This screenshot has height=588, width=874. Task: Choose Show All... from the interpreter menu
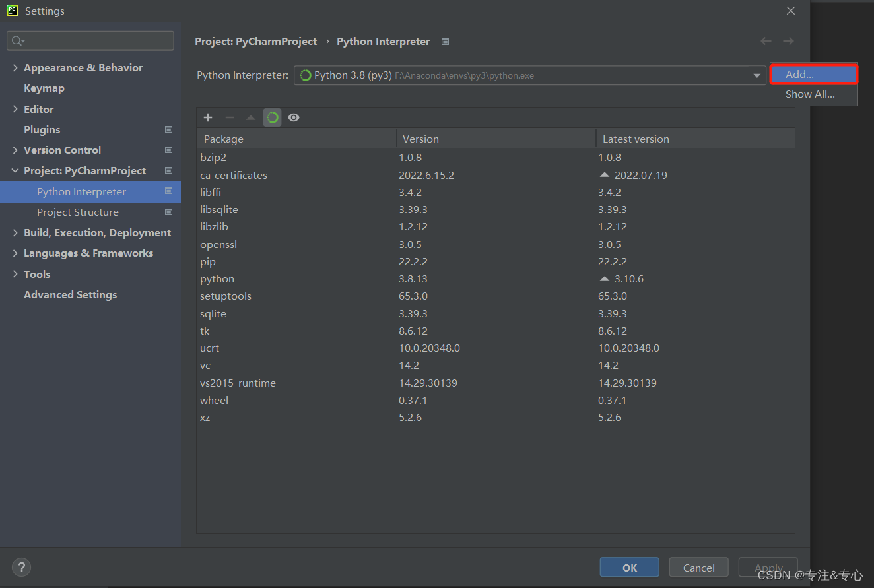(x=813, y=94)
